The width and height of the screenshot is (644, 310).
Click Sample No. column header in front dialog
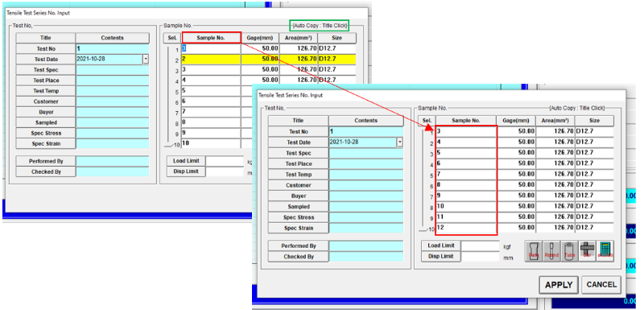pyautogui.click(x=466, y=121)
